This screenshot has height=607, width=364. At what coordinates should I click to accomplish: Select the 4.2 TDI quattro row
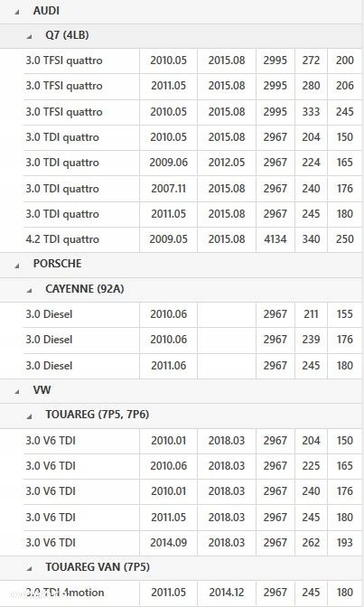coord(192,239)
